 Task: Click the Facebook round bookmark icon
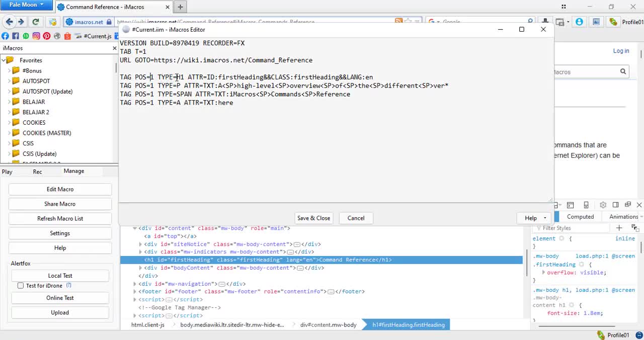pyautogui.click(x=5, y=36)
